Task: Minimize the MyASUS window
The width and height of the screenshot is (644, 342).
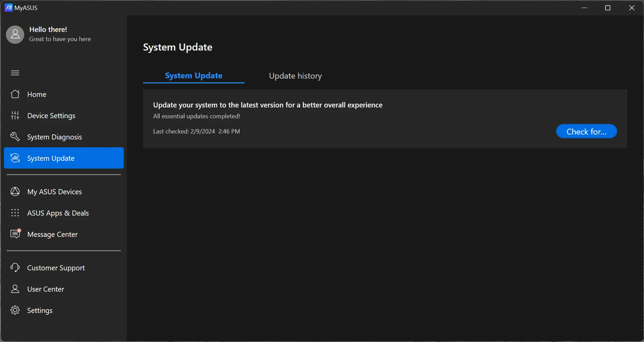Action: [x=584, y=8]
